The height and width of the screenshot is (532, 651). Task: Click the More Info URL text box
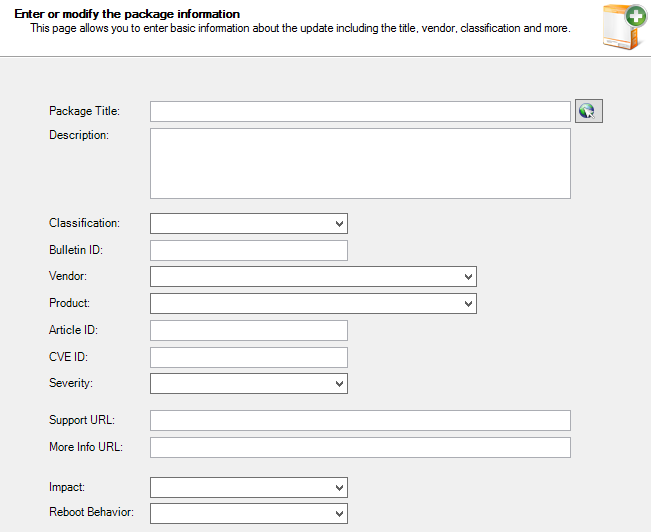360,447
